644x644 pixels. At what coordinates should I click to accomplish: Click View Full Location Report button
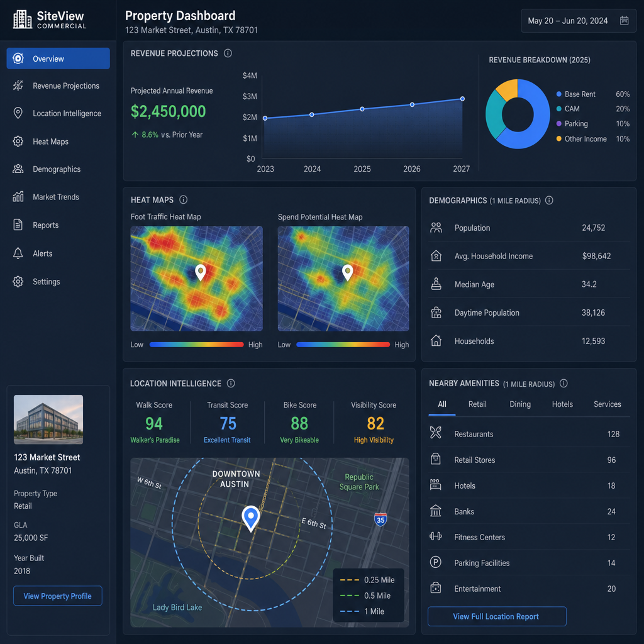pos(497,616)
